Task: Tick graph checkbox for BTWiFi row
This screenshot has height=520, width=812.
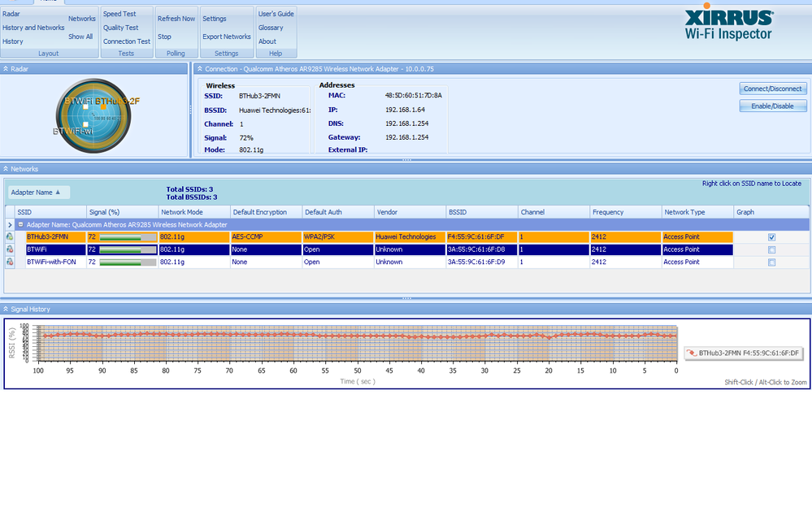Action: [x=771, y=249]
